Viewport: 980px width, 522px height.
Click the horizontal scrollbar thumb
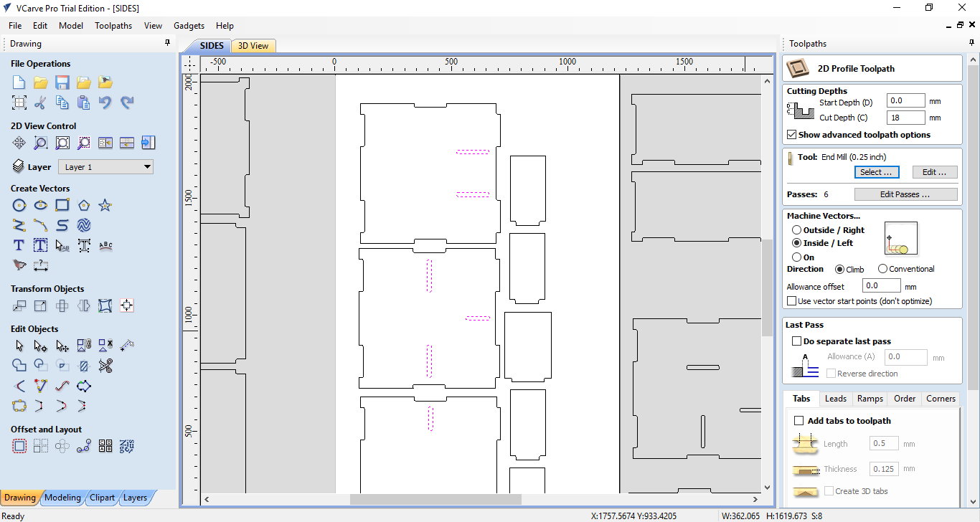[x=435, y=499]
